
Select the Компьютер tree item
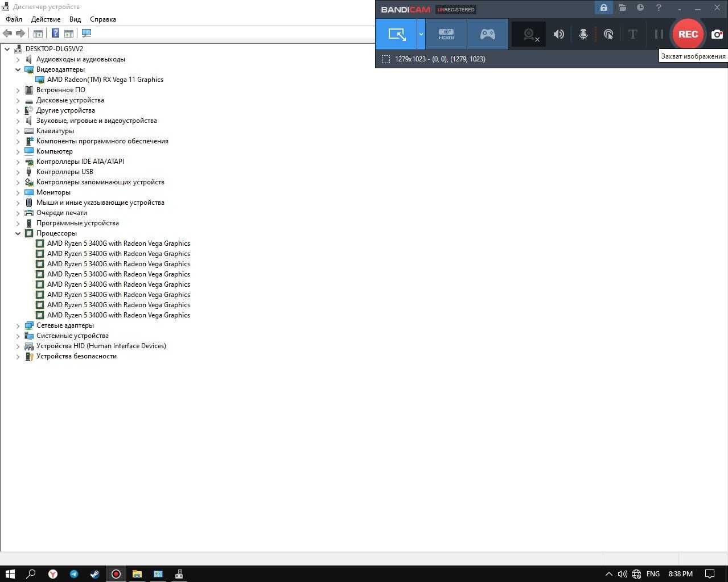point(55,151)
